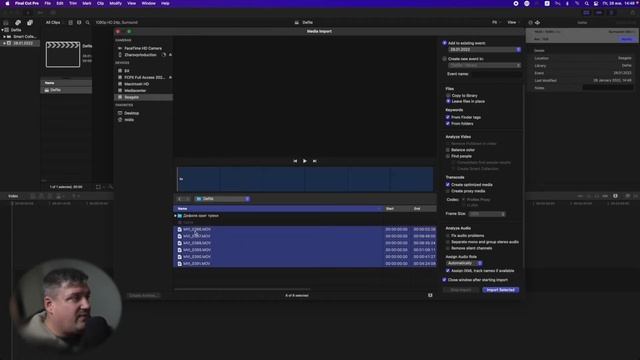Jump to next clip in preview
Screen dimensions: 640x360
[x=314, y=161]
